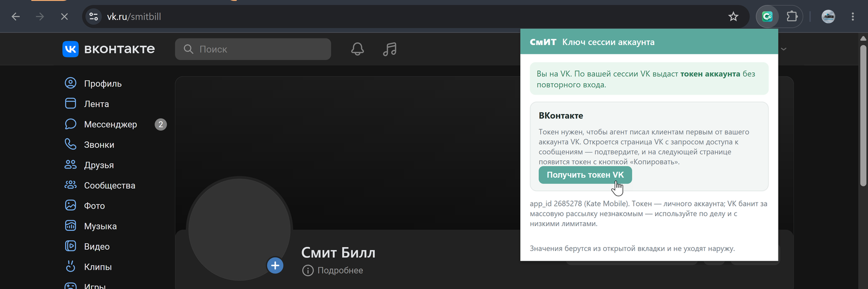868x289 pixels.
Task: Click the Подробнее link
Action: click(340, 271)
